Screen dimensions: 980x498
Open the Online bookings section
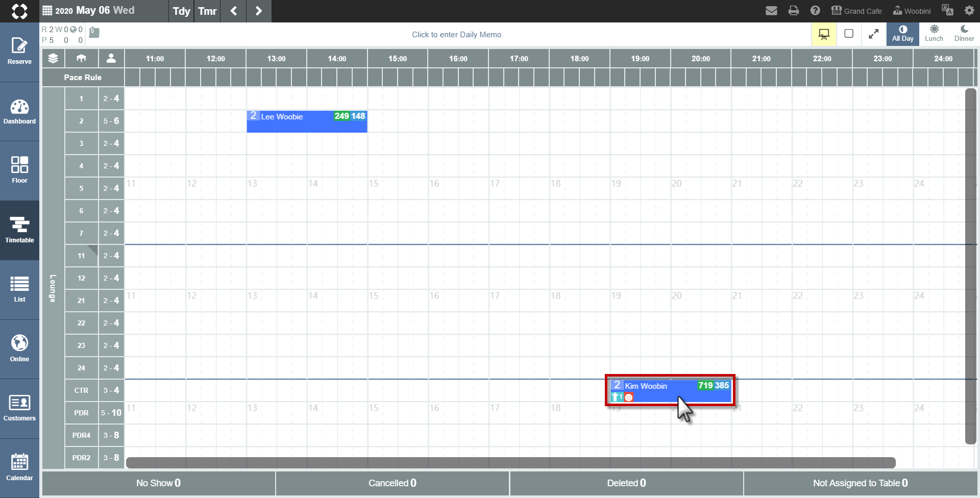tap(19, 350)
